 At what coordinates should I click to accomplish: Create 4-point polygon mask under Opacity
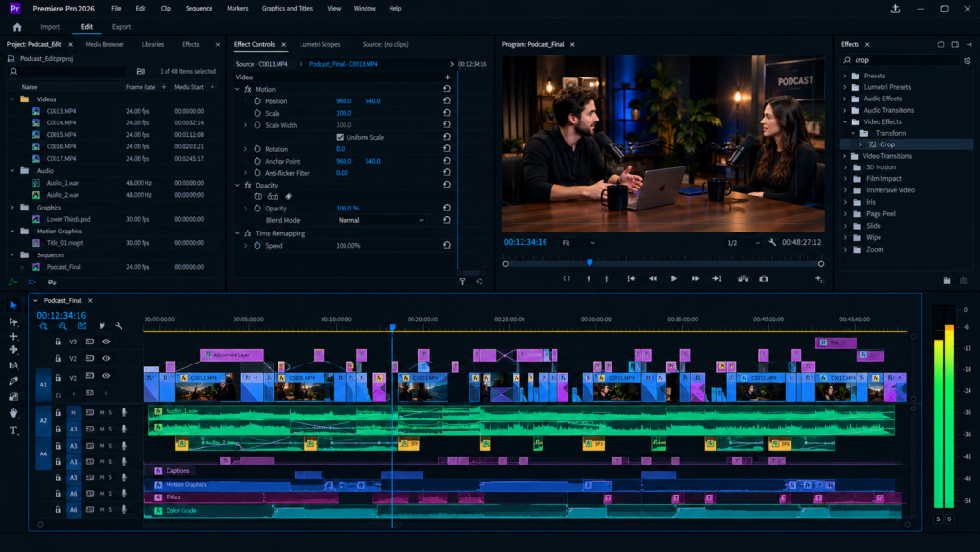pyautogui.click(x=273, y=197)
